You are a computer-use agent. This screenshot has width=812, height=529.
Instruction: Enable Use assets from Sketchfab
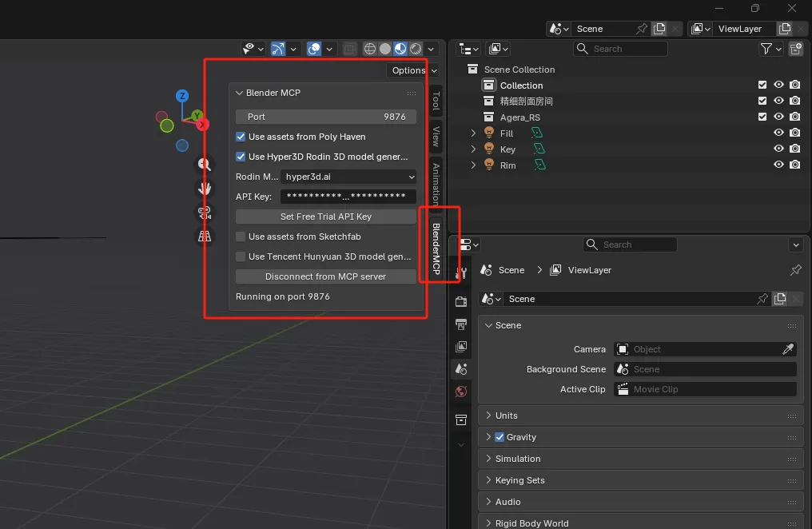pos(241,237)
